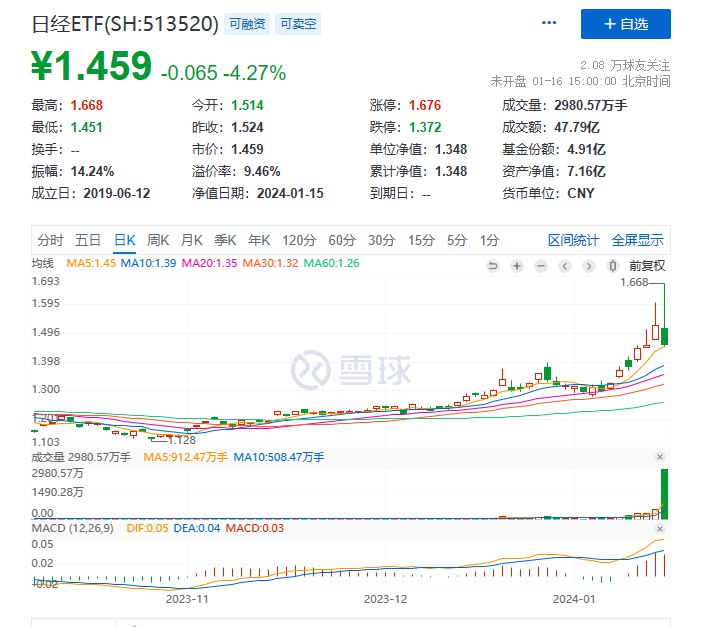This screenshot has height=627, width=701.
Task: Click the 日经ETF(SH:513520) title
Action: point(125,24)
